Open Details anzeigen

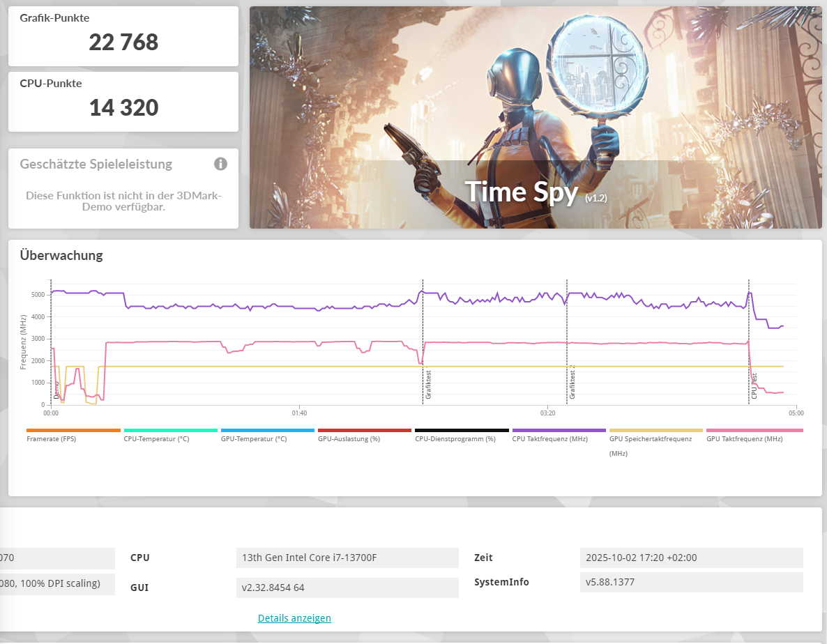pyautogui.click(x=294, y=618)
